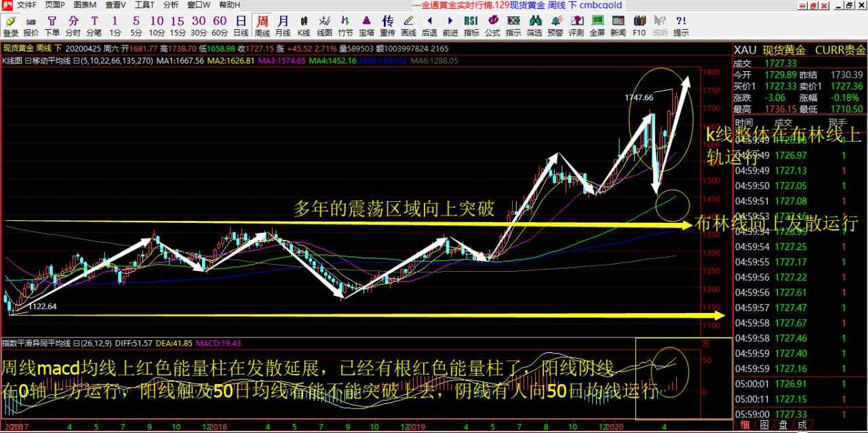Open the 新闻 news panel
The width and height of the screenshot is (868, 433).
618,26
